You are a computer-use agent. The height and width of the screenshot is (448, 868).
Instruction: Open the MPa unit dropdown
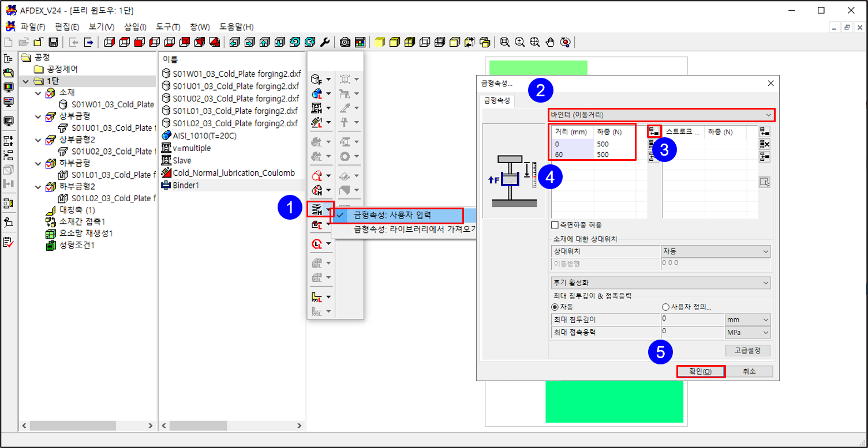[x=748, y=332]
